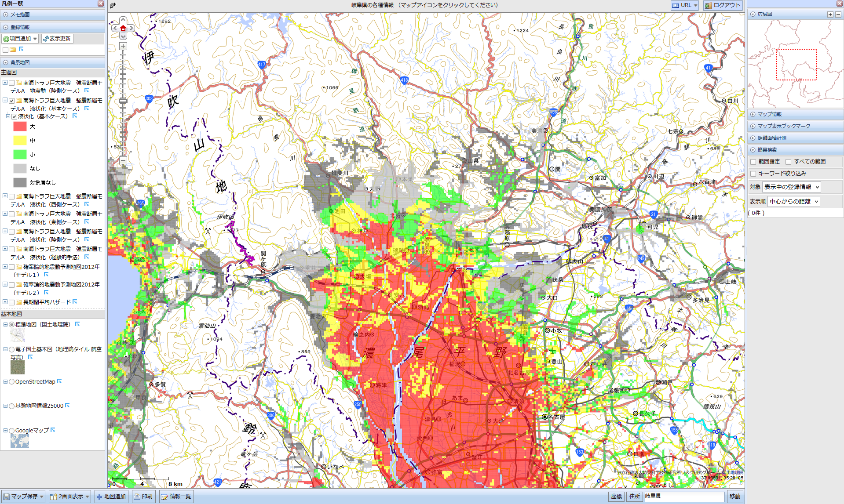844x504 pixels.
Task: Open the 項目追加 dropdown
Action: tap(20, 39)
